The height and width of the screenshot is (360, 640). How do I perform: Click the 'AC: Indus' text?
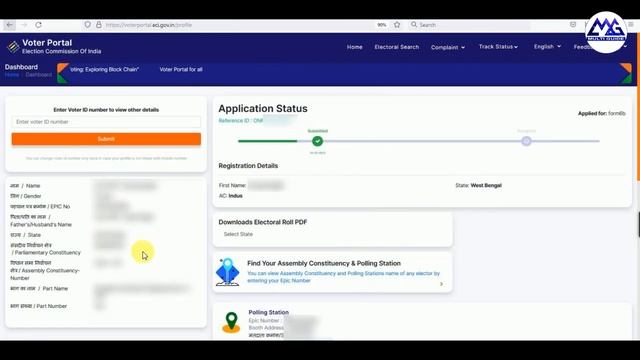coord(231,196)
